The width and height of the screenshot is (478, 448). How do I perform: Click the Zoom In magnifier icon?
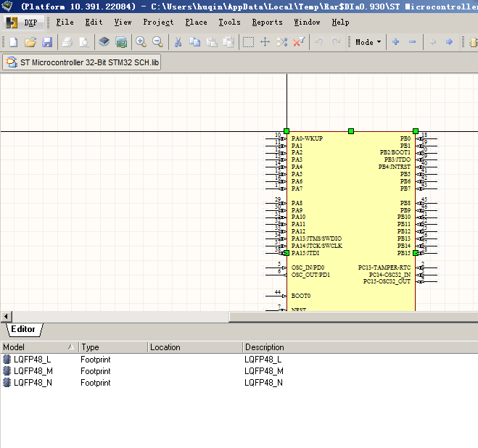(x=141, y=42)
